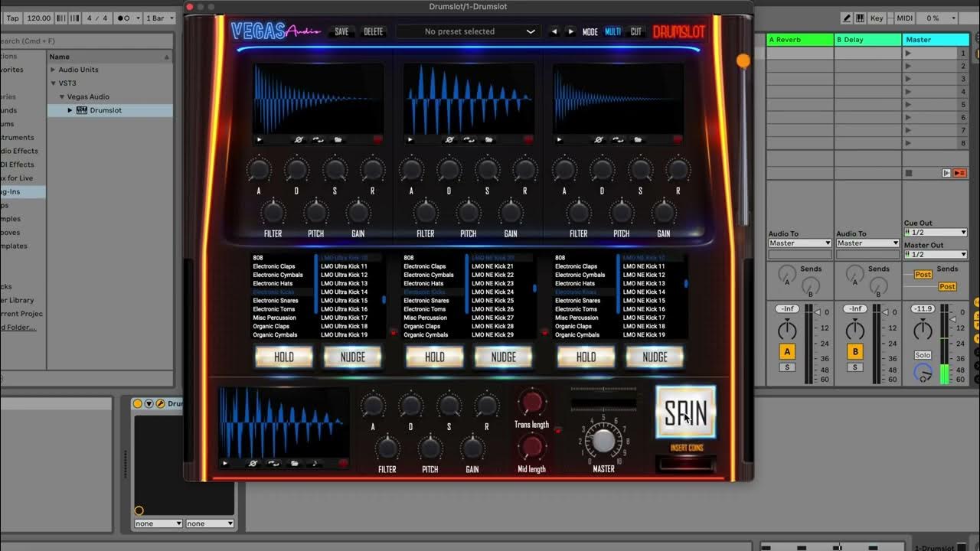Toggle red power light on first waveform slot
The width and height of the screenshot is (980, 551).
377,140
